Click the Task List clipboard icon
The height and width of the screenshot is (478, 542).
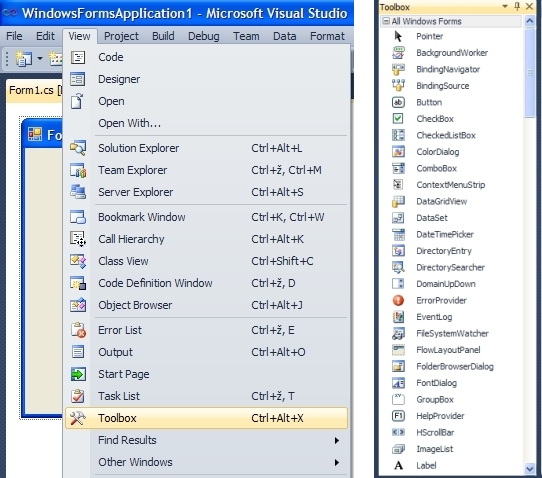[78, 396]
